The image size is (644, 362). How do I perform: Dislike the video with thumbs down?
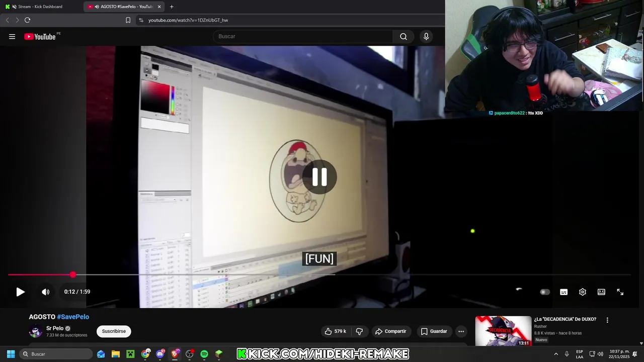[359, 331]
